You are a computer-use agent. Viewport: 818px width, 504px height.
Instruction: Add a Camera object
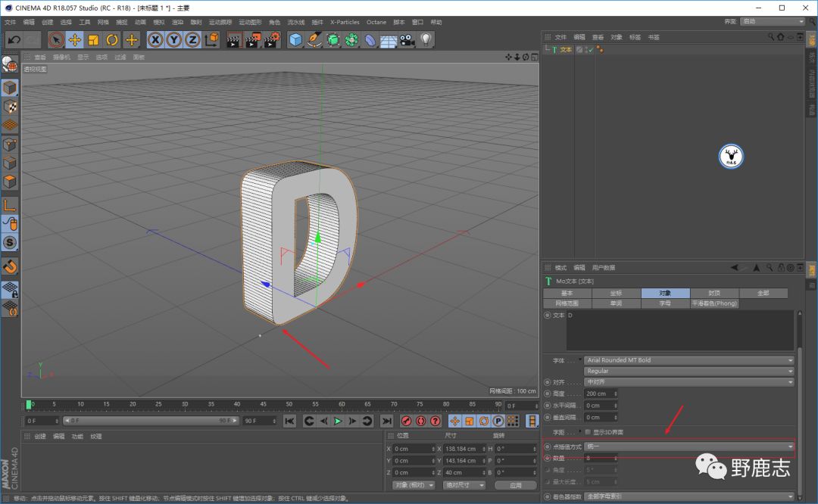[x=407, y=39]
